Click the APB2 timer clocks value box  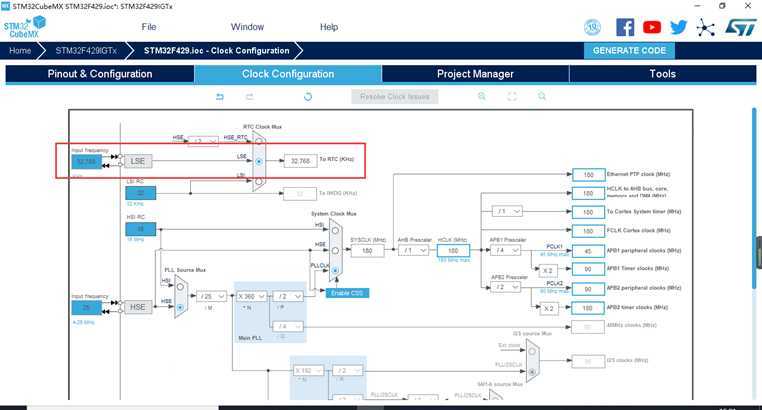(588, 308)
